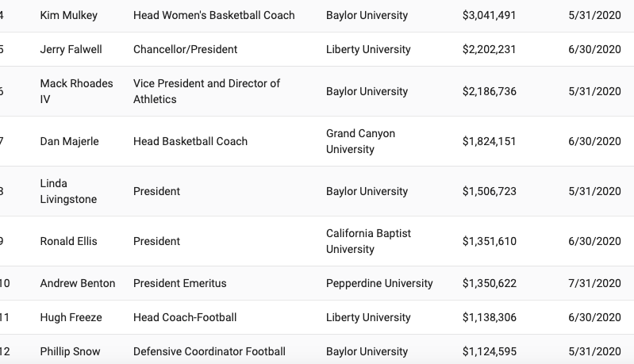The image size is (634, 364).
Task: Select Kim Mulkey's $3,041,491 salary
Action: (x=490, y=15)
